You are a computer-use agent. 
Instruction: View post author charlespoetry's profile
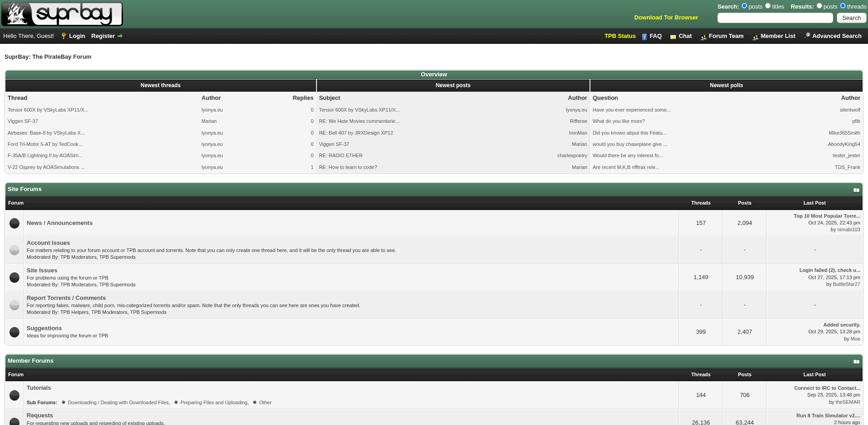[572, 156]
